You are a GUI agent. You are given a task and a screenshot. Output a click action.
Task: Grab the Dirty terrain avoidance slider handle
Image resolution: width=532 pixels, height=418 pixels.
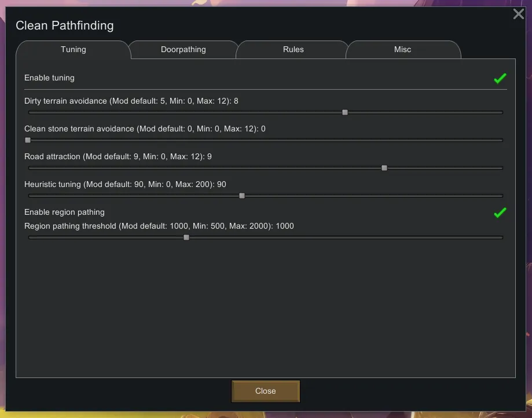click(x=345, y=112)
